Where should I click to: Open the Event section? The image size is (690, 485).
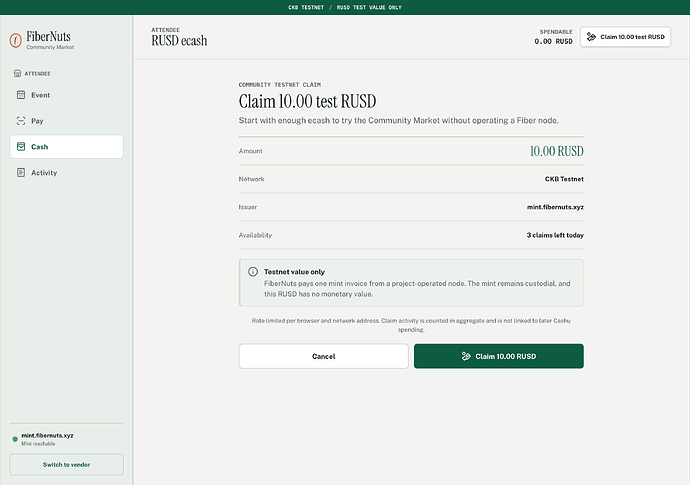click(x=66, y=95)
